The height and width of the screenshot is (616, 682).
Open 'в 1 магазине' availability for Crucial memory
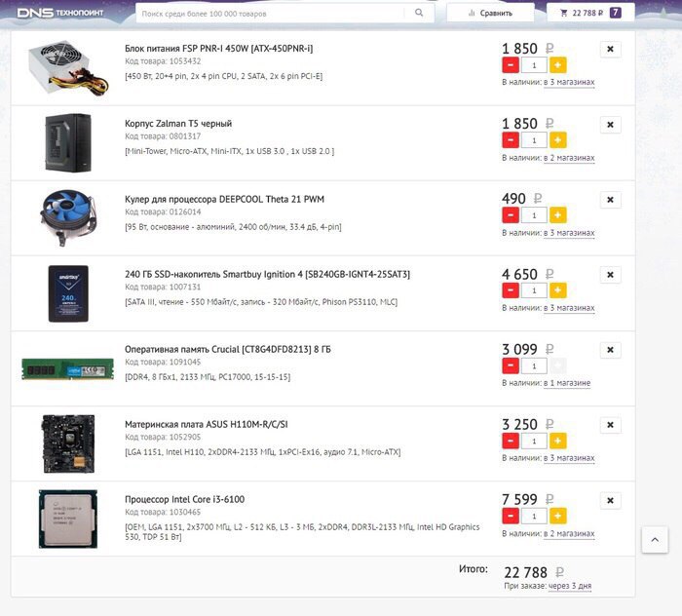point(567,383)
